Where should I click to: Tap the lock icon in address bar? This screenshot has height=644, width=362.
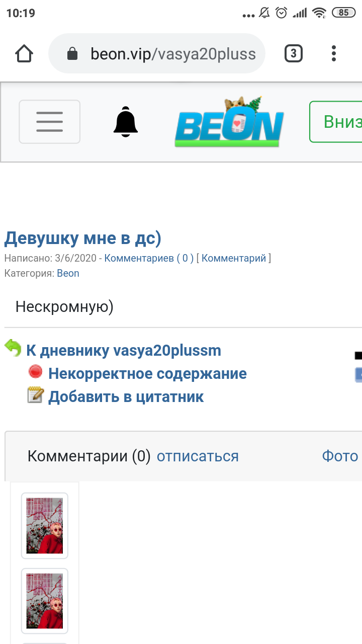[73, 54]
